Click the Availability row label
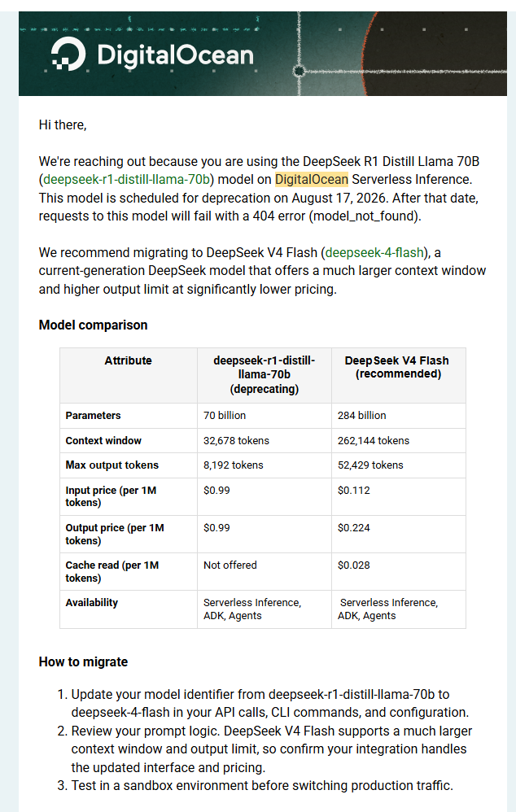Image resolution: width=516 pixels, height=812 pixels. (x=92, y=603)
